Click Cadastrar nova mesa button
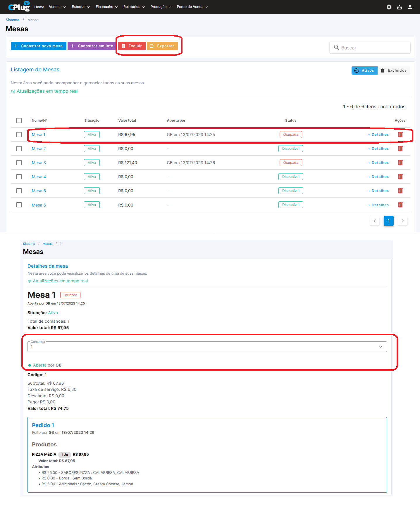This screenshot has height=509, width=420. click(39, 46)
